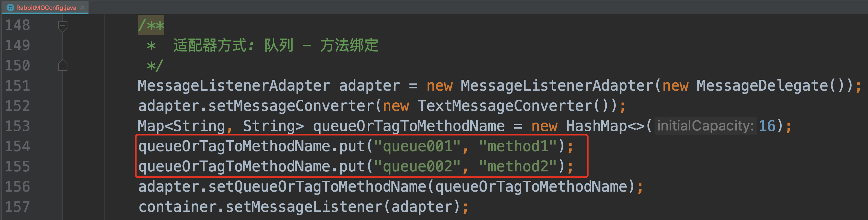Click the setQueueOrTagToMethodName method call
Image resolution: width=868 pixels, height=220 pixels.
[317, 187]
